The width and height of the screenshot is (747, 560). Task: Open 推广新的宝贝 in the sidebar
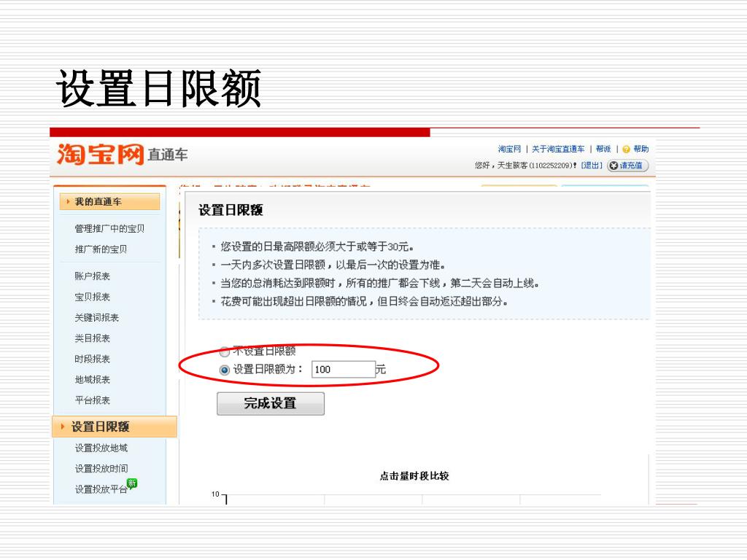click(x=101, y=249)
